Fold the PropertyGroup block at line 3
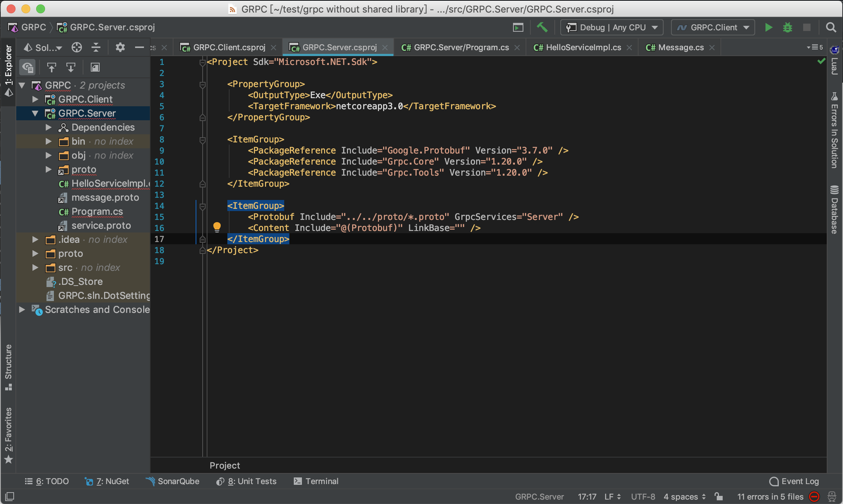 point(202,84)
